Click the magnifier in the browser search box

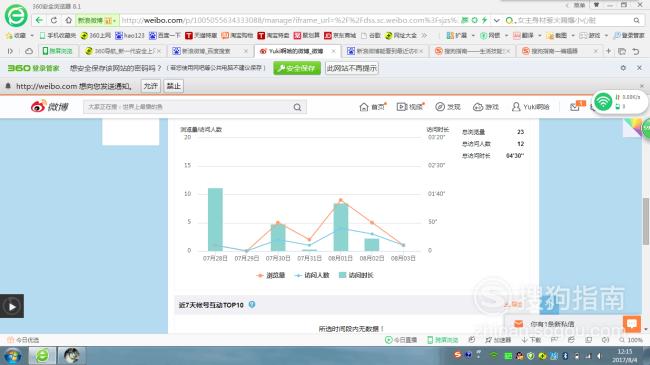click(x=636, y=20)
